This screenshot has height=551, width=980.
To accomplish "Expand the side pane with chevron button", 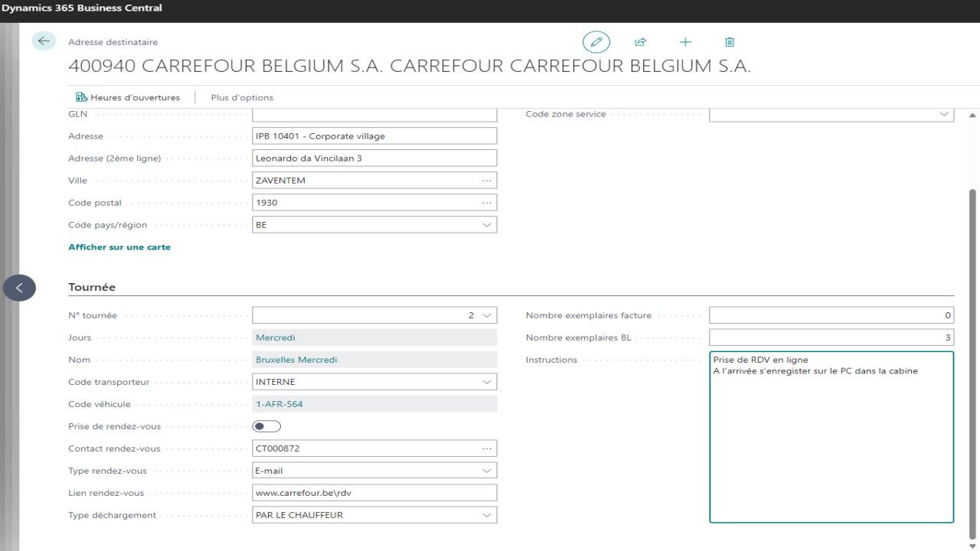I will pos(19,288).
